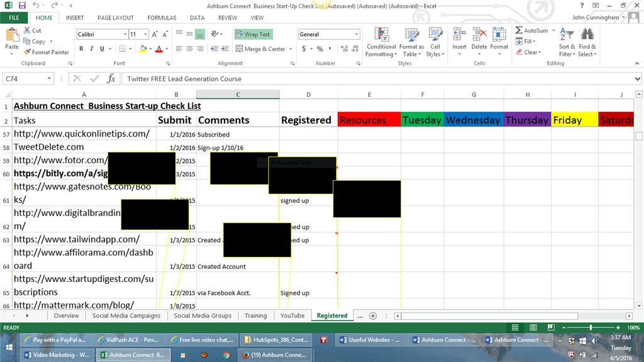Toggle bottom align in Alignment group

click(199, 34)
